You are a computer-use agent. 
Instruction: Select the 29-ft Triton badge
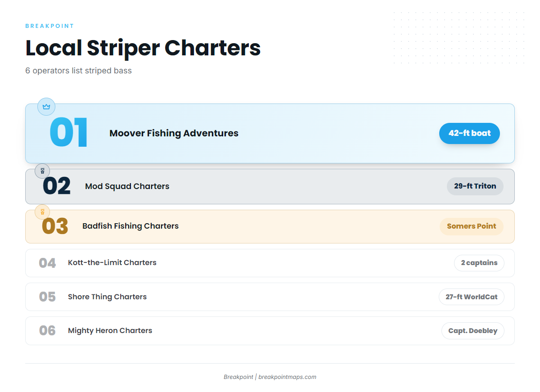click(475, 186)
